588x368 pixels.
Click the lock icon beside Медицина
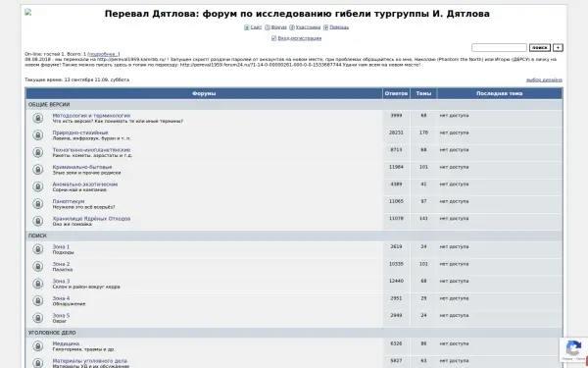37,346
